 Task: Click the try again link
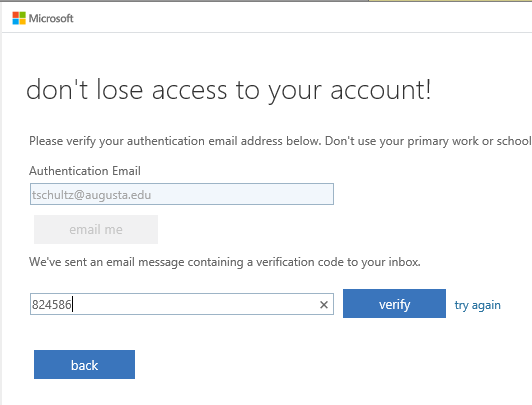(477, 305)
